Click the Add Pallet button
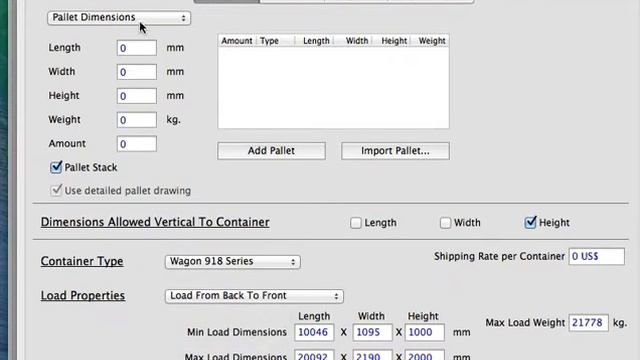 (x=271, y=151)
